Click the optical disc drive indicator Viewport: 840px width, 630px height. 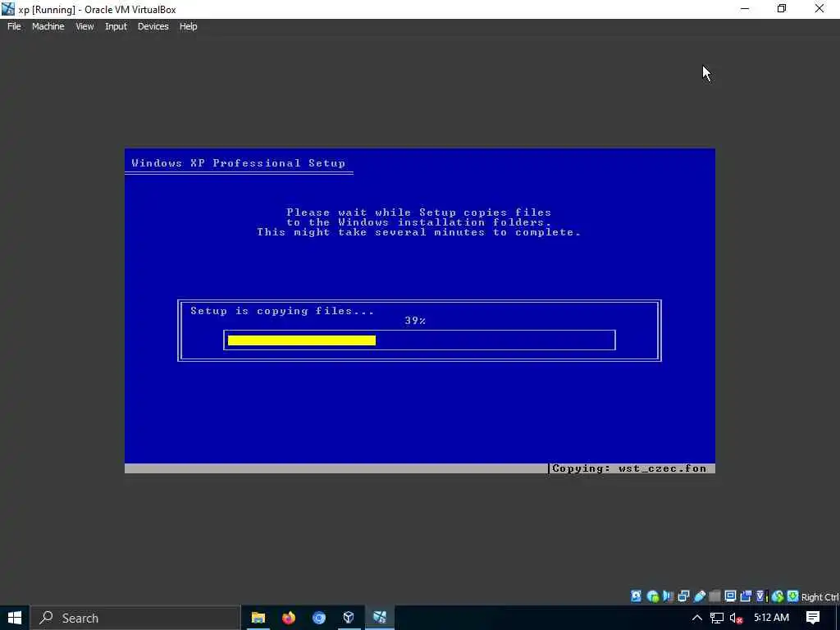[x=652, y=596]
